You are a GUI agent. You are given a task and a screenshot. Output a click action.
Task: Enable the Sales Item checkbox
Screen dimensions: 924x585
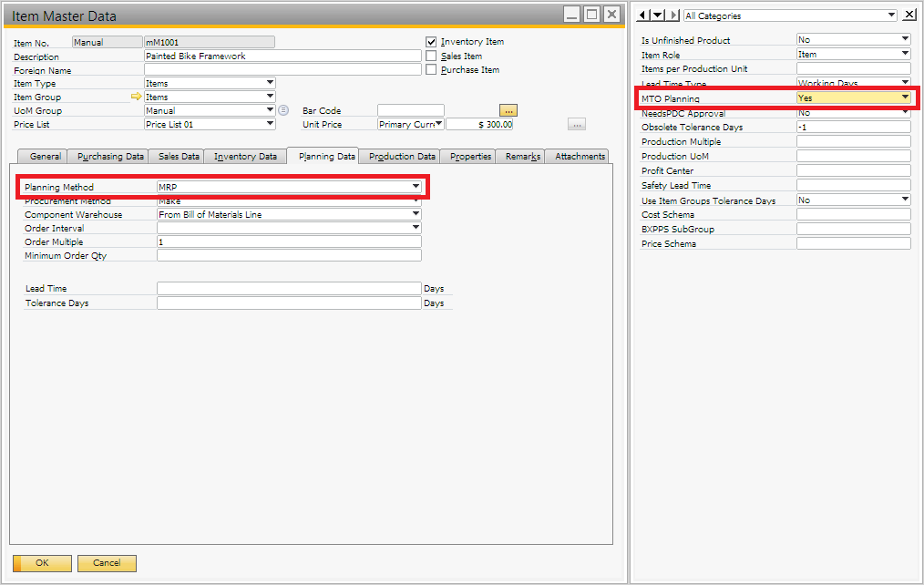(x=432, y=56)
